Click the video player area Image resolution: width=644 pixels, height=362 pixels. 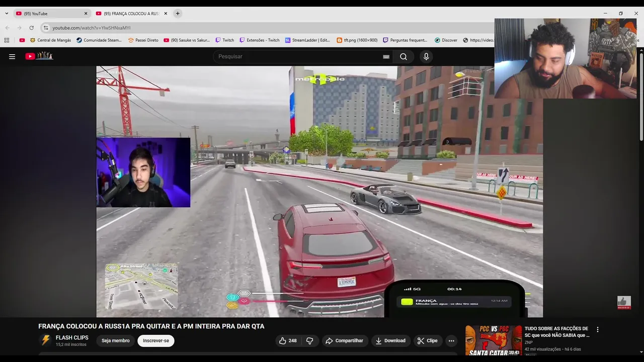point(319,192)
